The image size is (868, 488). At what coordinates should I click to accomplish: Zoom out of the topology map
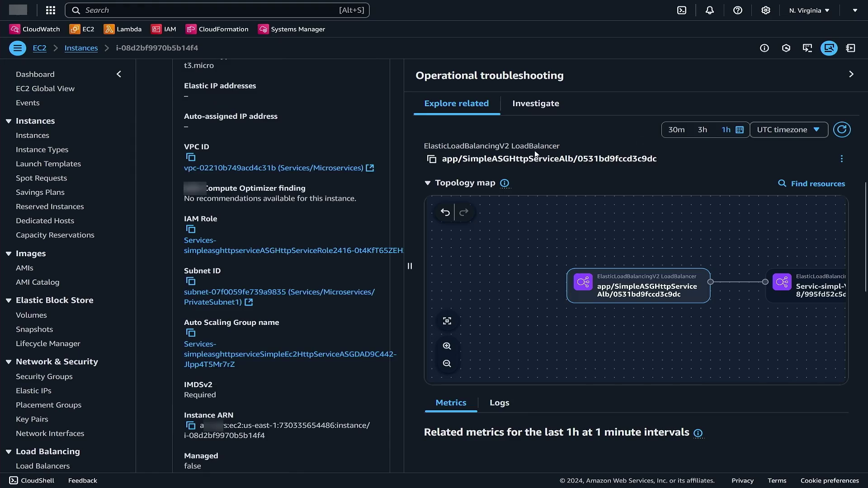click(x=447, y=363)
